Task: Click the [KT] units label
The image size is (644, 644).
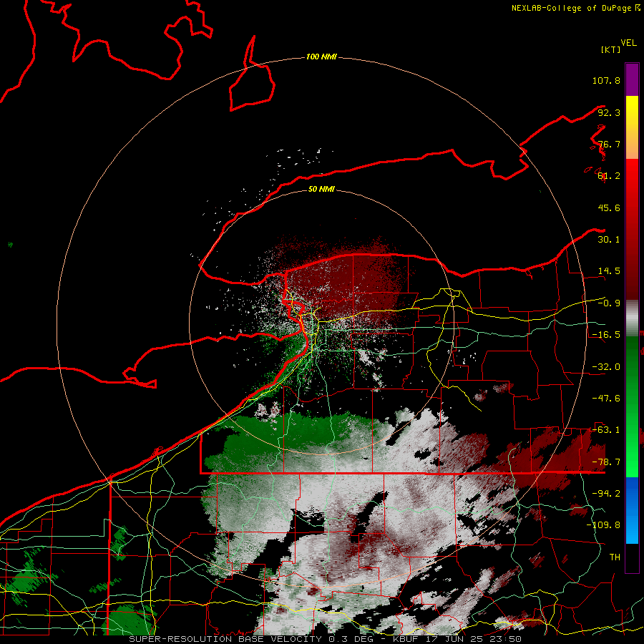Action: (x=610, y=49)
